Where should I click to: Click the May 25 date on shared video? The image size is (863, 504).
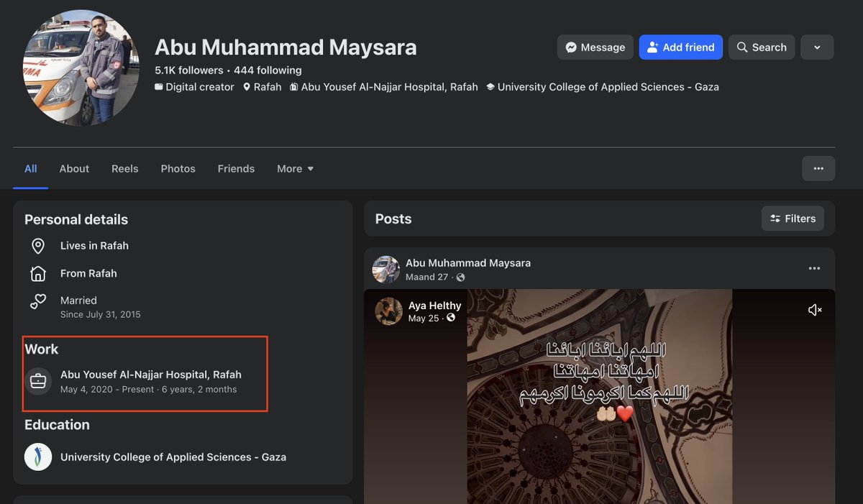[424, 318]
